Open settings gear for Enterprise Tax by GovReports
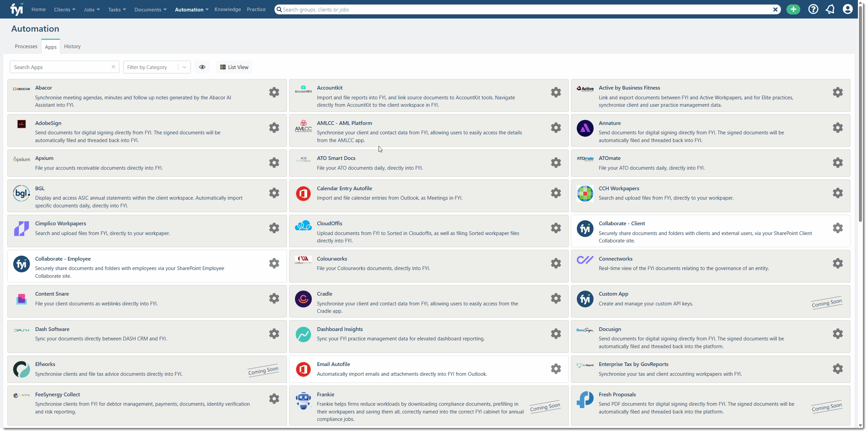 click(838, 369)
